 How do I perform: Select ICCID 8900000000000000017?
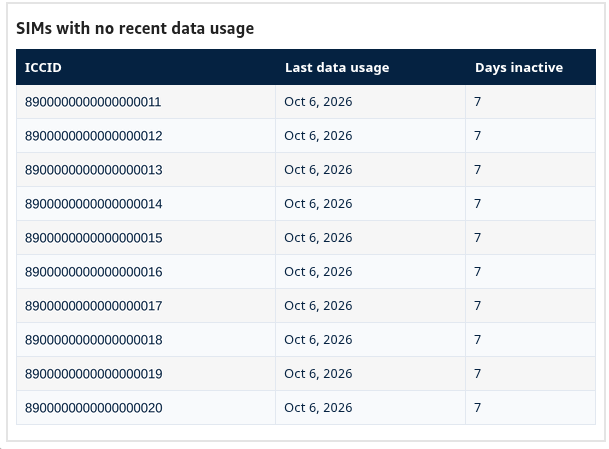94,306
